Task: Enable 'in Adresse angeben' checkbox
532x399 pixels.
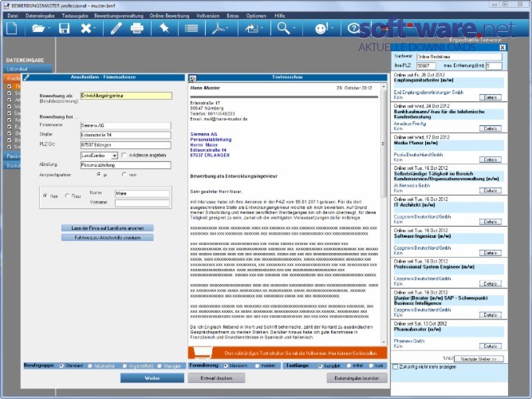Action: [x=124, y=155]
